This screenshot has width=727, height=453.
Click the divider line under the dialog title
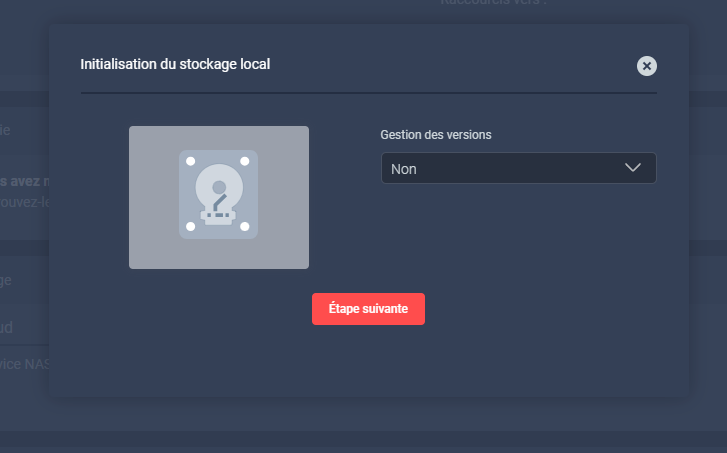coord(368,93)
